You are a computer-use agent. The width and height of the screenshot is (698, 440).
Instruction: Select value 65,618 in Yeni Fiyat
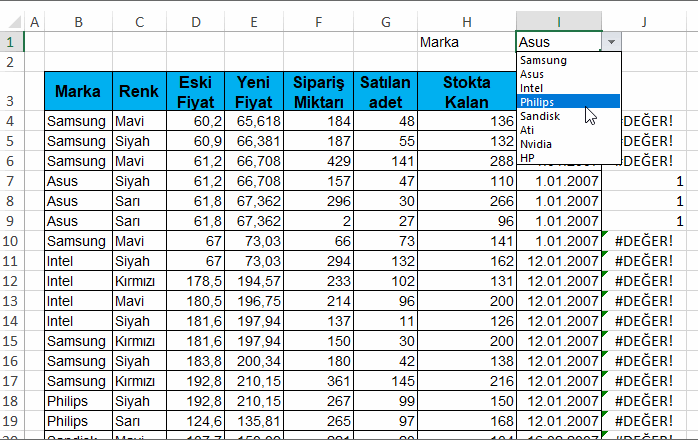tap(254, 121)
